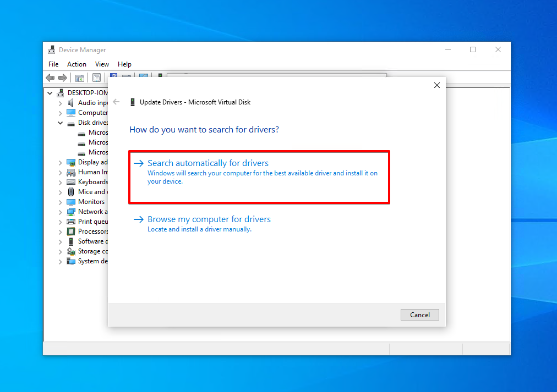Click the Mice device category icon
This screenshot has width=557, height=392.
(x=71, y=192)
